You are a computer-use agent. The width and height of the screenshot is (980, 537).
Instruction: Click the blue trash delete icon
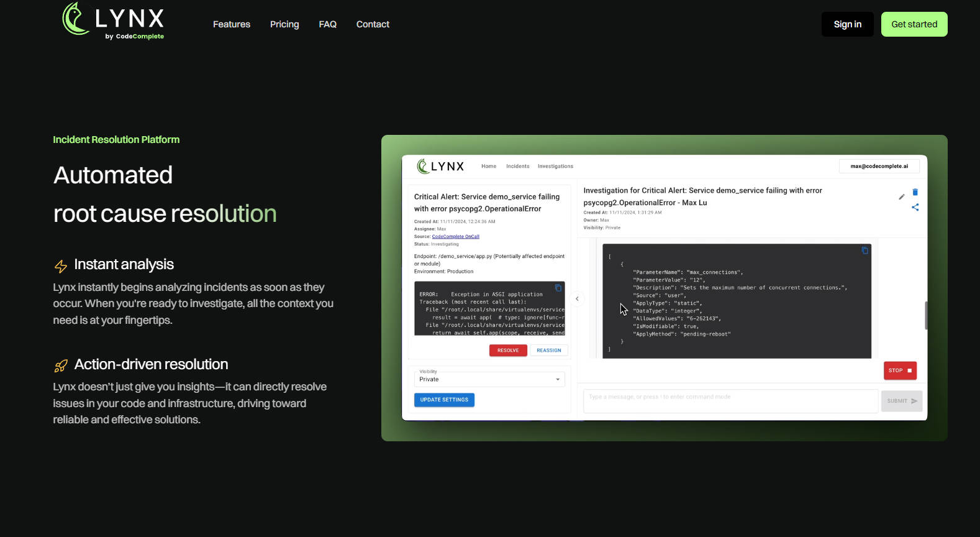[x=915, y=192]
